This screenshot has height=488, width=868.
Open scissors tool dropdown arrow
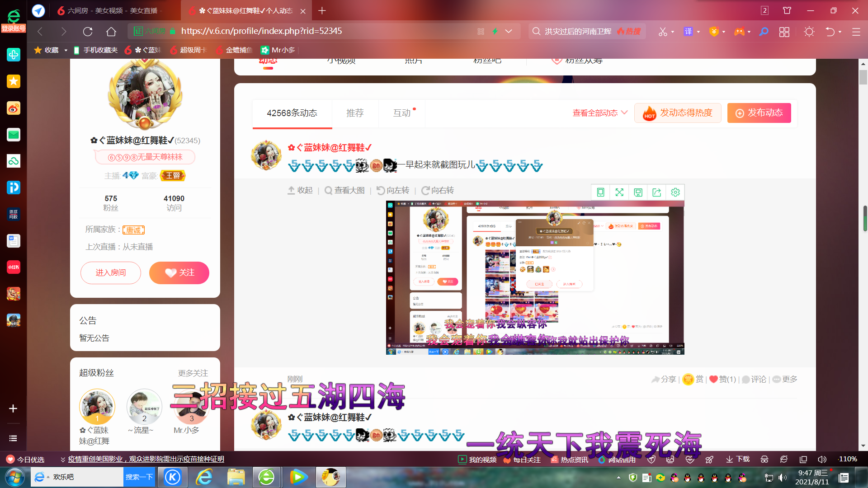[x=673, y=32]
